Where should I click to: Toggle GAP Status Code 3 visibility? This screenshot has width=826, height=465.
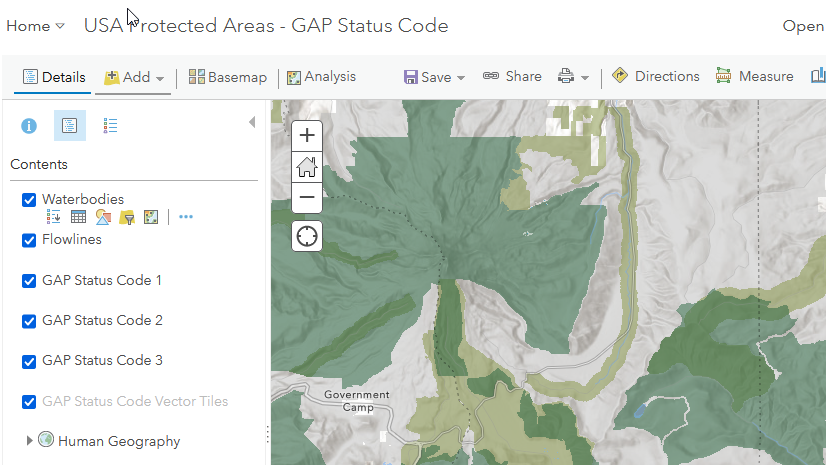[x=29, y=361]
